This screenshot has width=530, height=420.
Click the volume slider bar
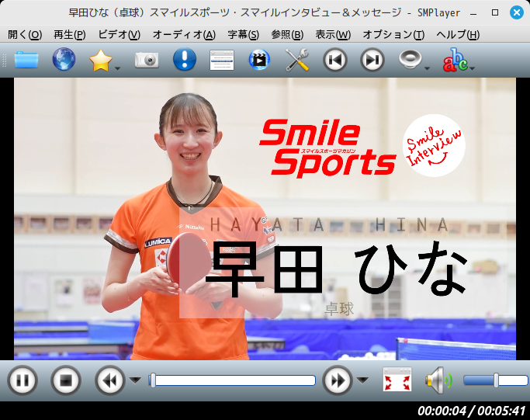pyautogui.click(x=496, y=380)
